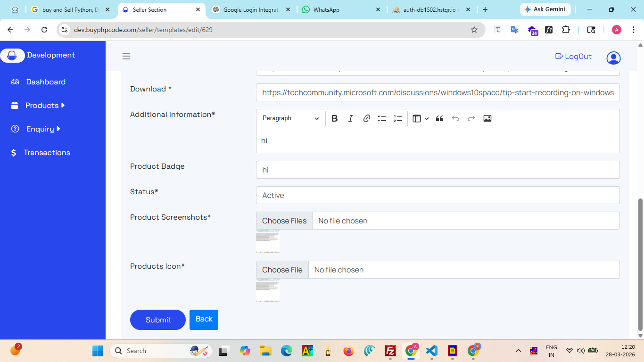Image resolution: width=644 pixels, height=362 pixels.
Task: Click Choose Files for Product Screenshots
Action: tap(284, 221)
